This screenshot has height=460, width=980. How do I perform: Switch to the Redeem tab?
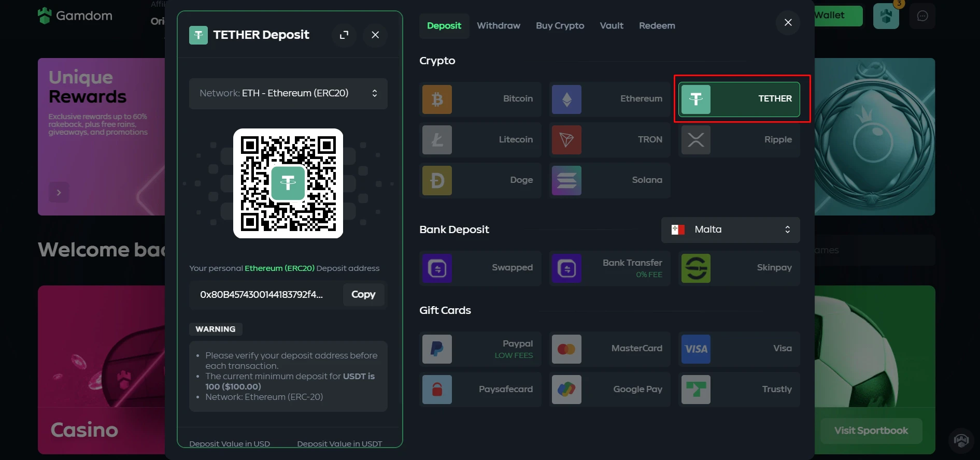657,26
